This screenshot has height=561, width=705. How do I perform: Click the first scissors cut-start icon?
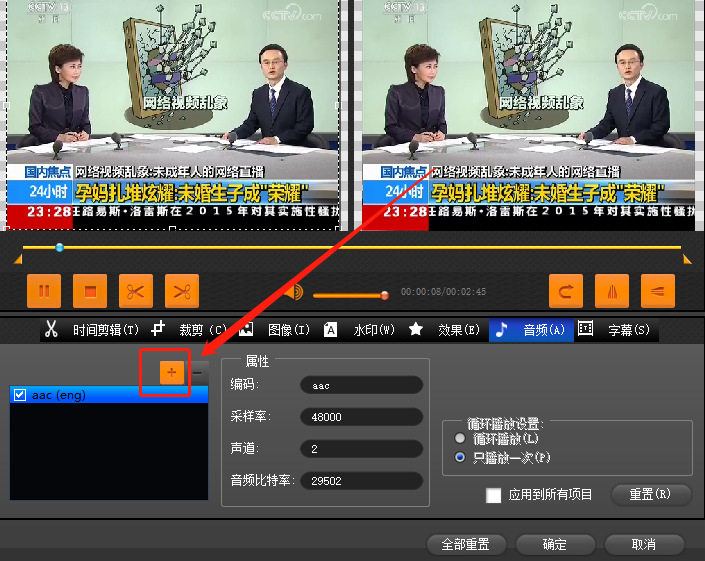tap(136, 291)
